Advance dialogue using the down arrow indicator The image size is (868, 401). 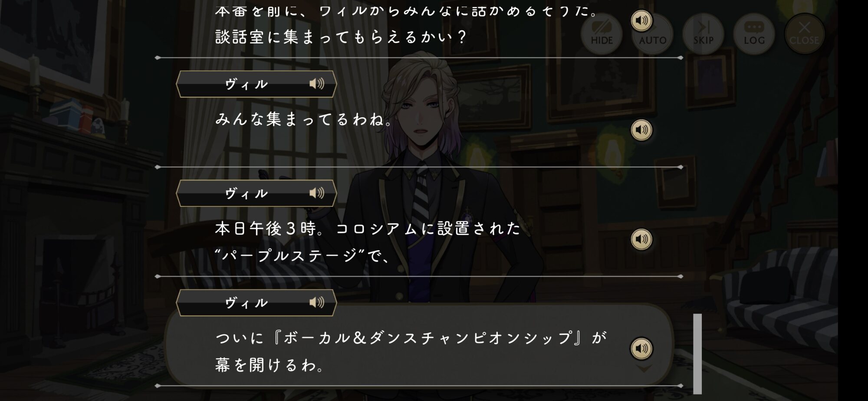644,369
